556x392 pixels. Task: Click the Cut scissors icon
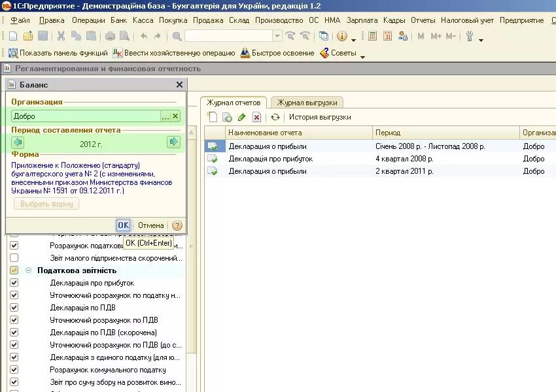[x=61, y=36]
